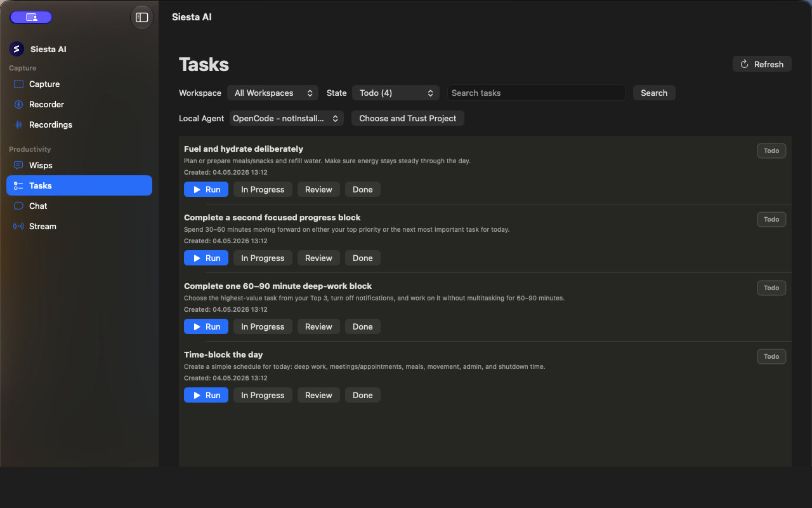
Task: Click Todo badge on second focused progress block
Action: coord(771,219)
